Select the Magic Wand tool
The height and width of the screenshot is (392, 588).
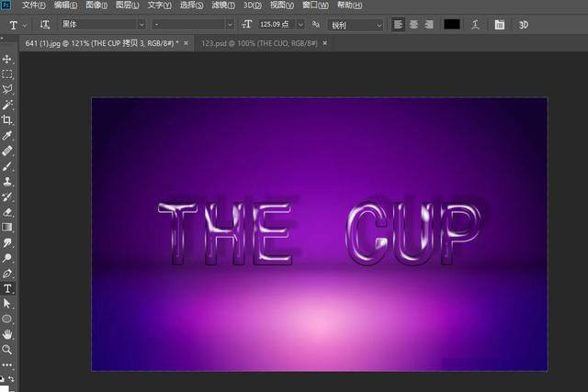tap(7, 105)
